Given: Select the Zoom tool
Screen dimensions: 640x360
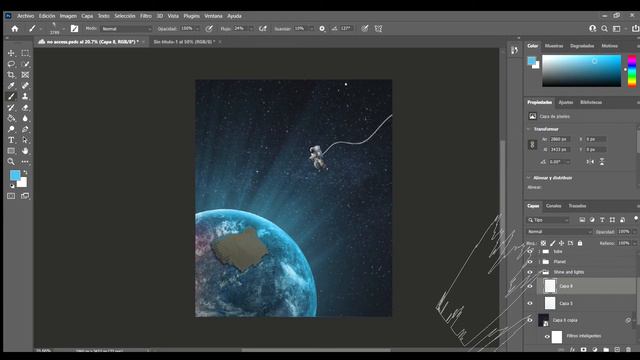Looking at the screenshot, I should [11, 162].
